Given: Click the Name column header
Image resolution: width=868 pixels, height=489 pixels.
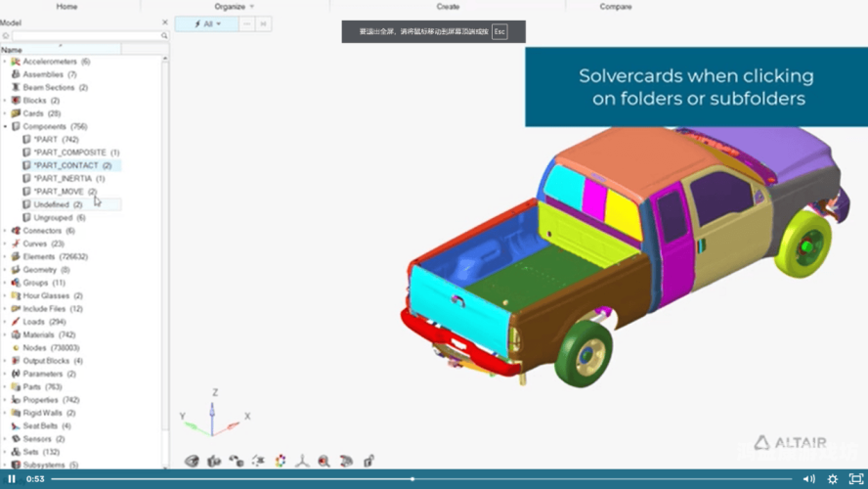Looking at the screenshot, I should tap(61, 49).
